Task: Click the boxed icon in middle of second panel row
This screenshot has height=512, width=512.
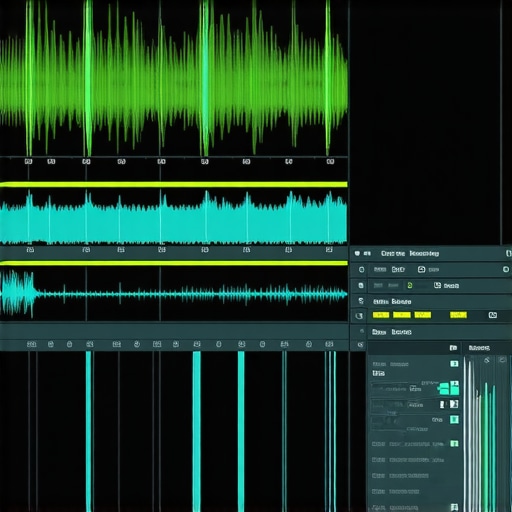Action: coord(422,269)
